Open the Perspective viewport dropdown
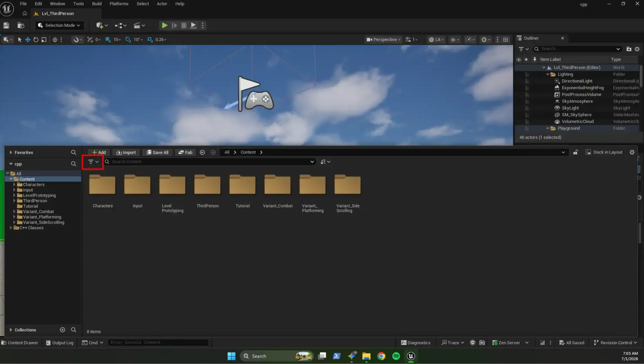644x364 pixels. [383, 39]
